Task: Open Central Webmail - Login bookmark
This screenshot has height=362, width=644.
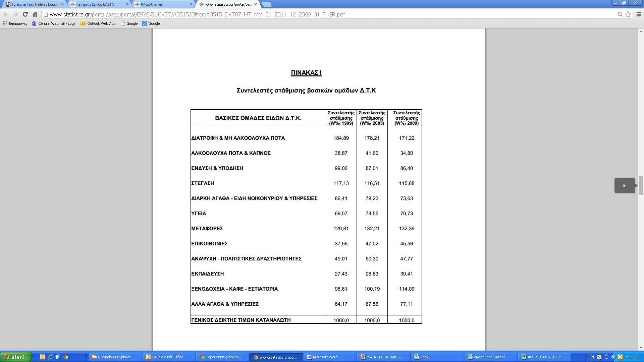Action: [54, 23]
